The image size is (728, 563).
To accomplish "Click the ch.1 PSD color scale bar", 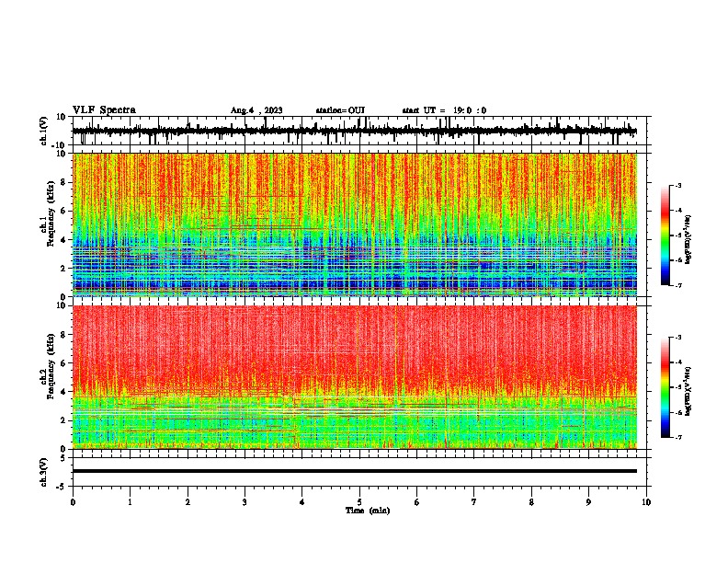I will [x=665, y=236].
